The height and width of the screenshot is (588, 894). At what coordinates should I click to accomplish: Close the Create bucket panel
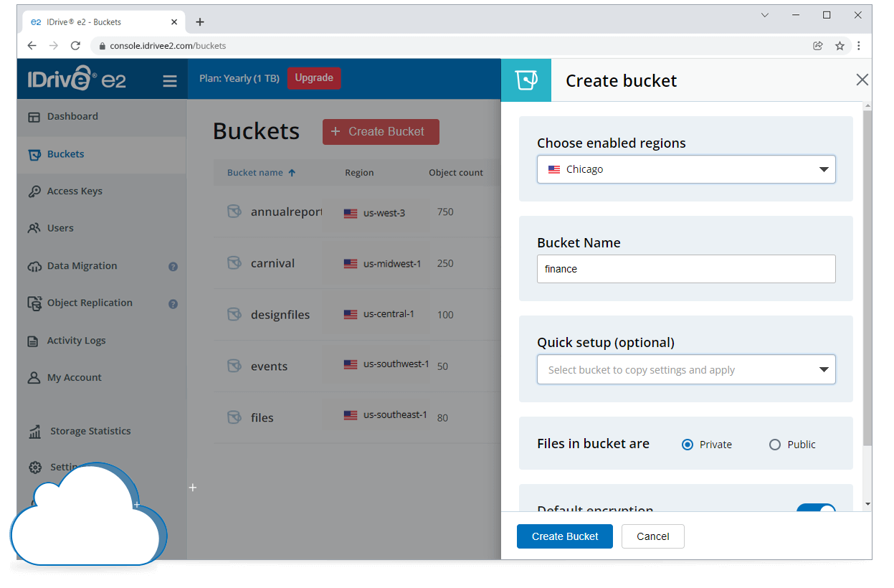(862, 80)
